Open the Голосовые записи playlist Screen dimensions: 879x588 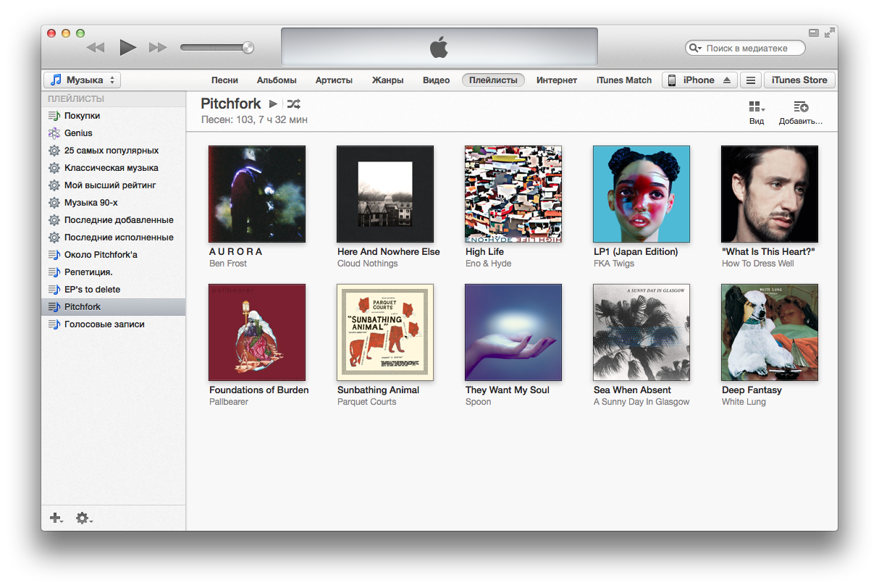pyautogui.click(x=113, y=324)
